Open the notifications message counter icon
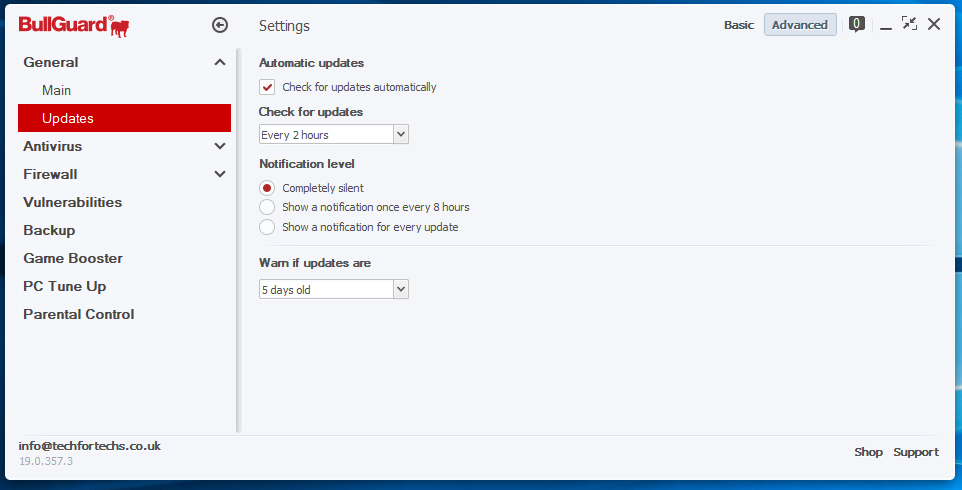 coord(857,25)
